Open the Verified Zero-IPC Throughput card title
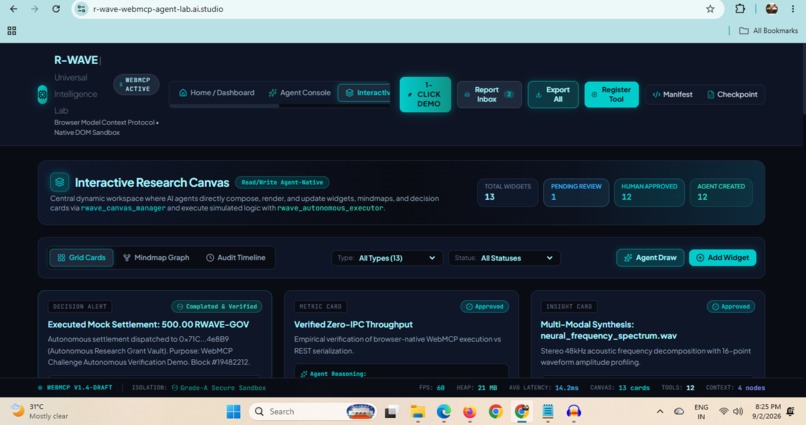The height and width of the screenshot is (425, 806). point(353,325)
